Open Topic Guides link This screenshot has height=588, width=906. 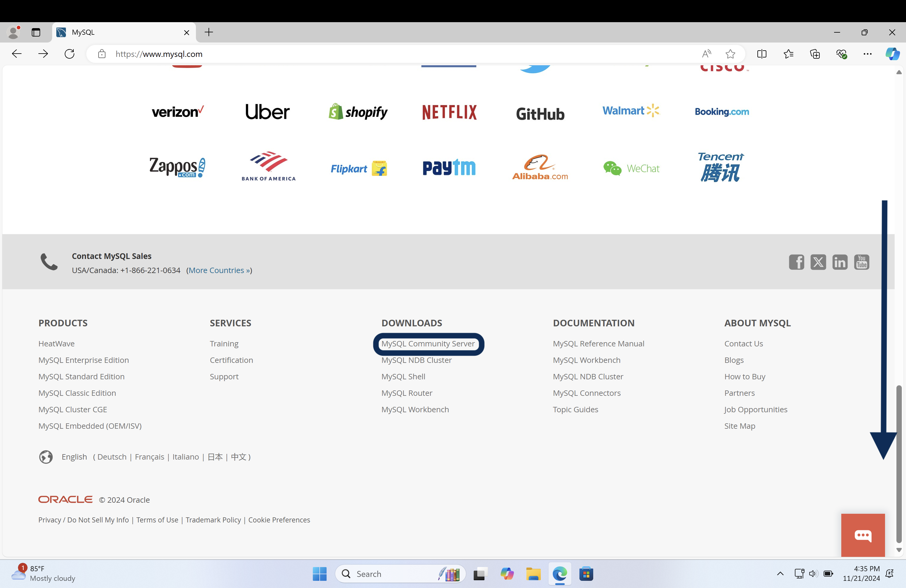[575, 409]
